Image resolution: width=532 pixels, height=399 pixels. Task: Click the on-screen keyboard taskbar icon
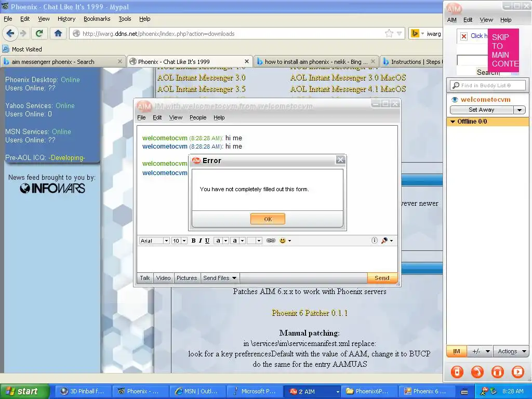pos(464,392)
